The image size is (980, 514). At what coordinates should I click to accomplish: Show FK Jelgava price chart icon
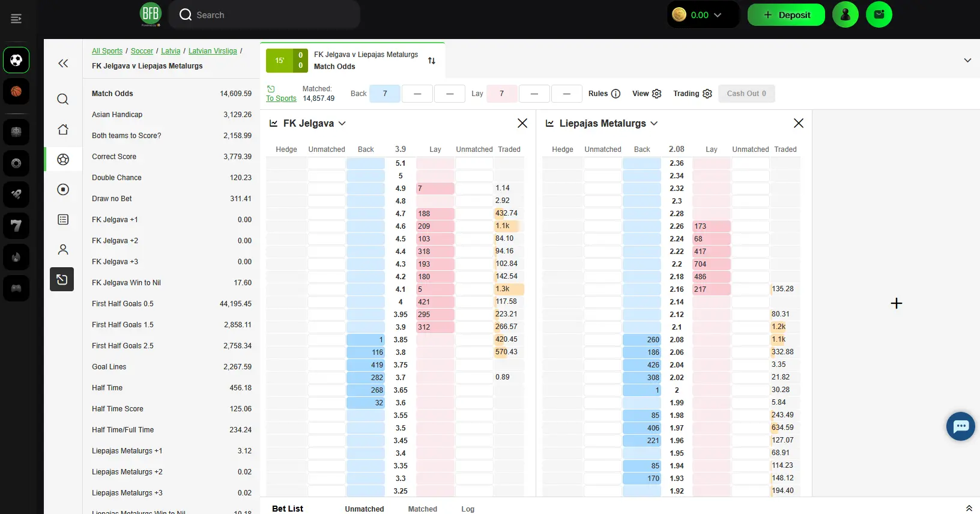273,123
